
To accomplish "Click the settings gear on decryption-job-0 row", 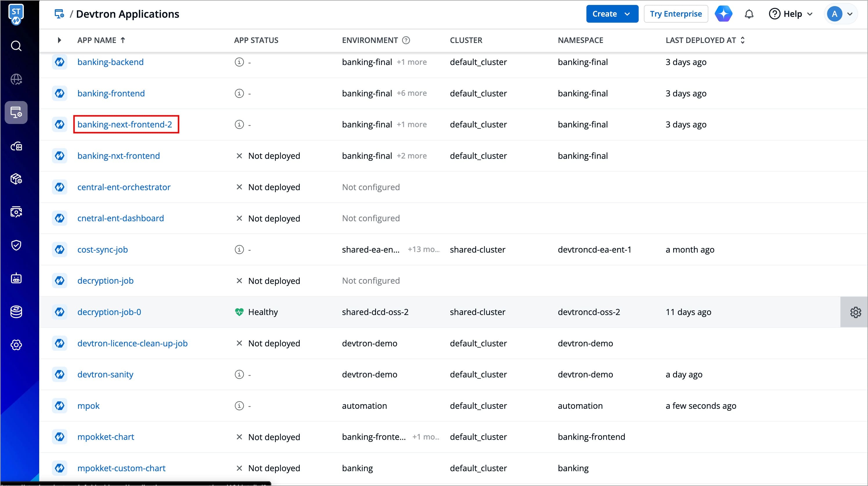I will tap(855, 312).
